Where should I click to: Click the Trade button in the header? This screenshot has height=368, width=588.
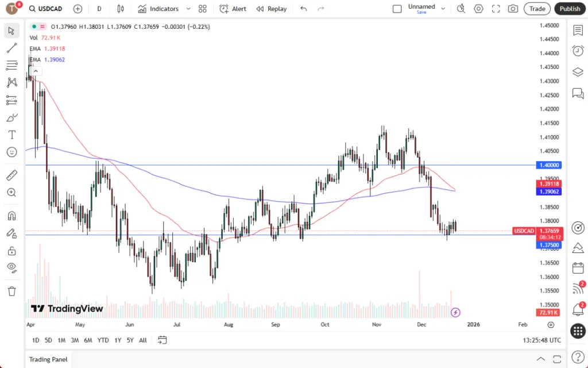point(537,9)
